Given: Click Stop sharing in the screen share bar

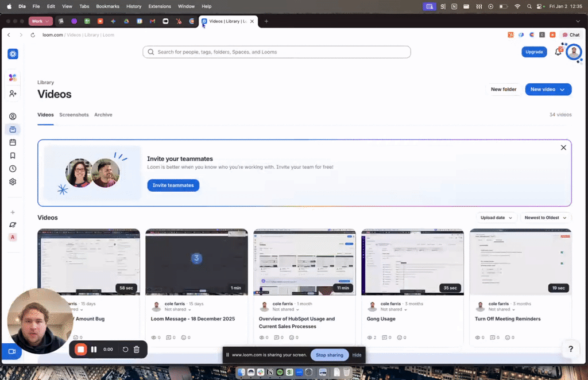Looking at the screenshot, I should [329, 355].
